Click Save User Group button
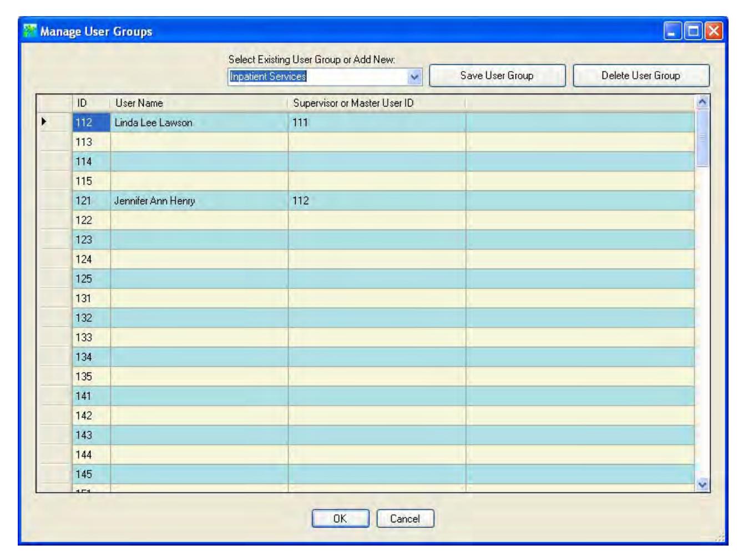This screenshot has height=560, width=743. (497, 75)
